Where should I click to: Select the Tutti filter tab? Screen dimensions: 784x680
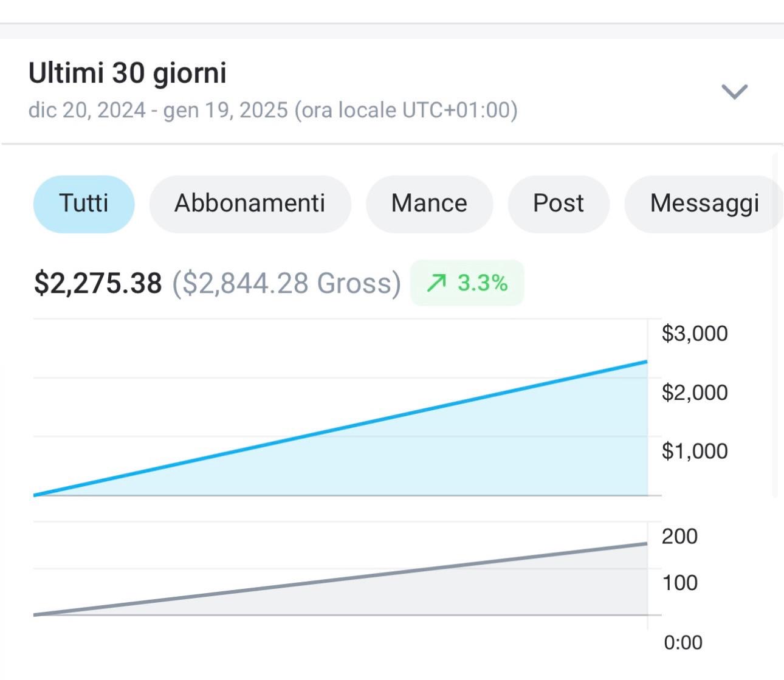tap(84, 204)
